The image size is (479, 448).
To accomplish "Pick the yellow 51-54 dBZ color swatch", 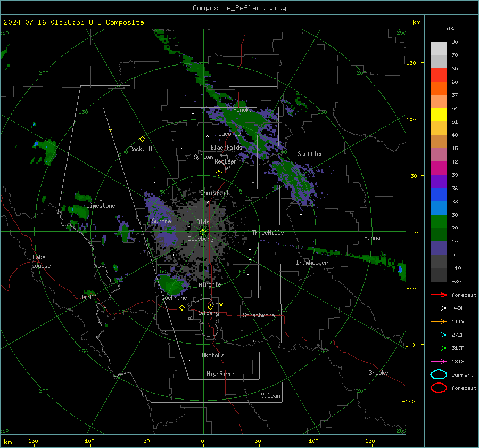I will click(x=439, y=115).
